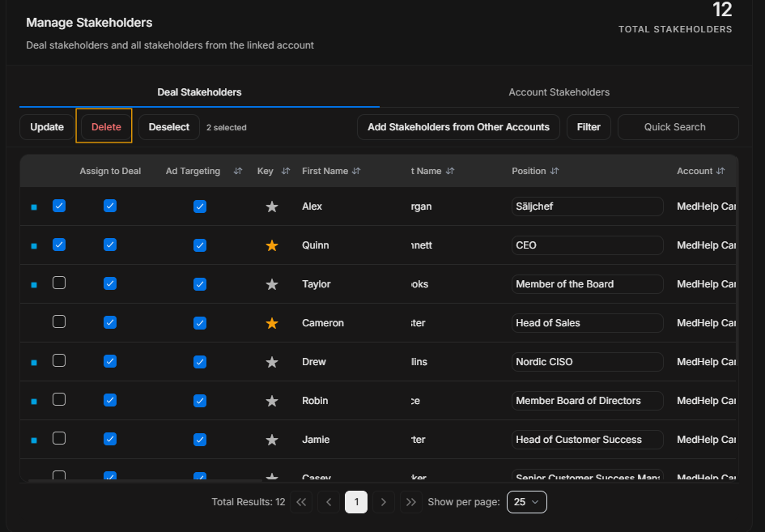This screenshot has width=765, height=532.
Task: Mark Taylor as key stakeholder star
Action: (272, 284)
